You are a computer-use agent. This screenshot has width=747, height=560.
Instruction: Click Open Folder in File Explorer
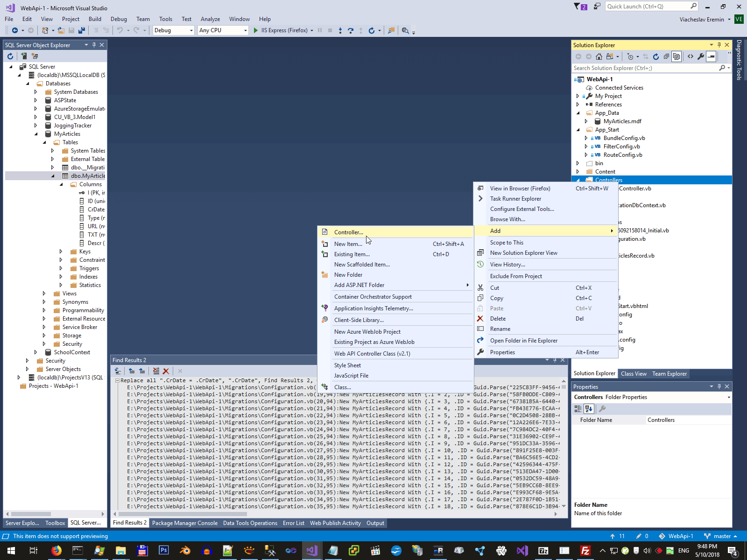[546, 341]
